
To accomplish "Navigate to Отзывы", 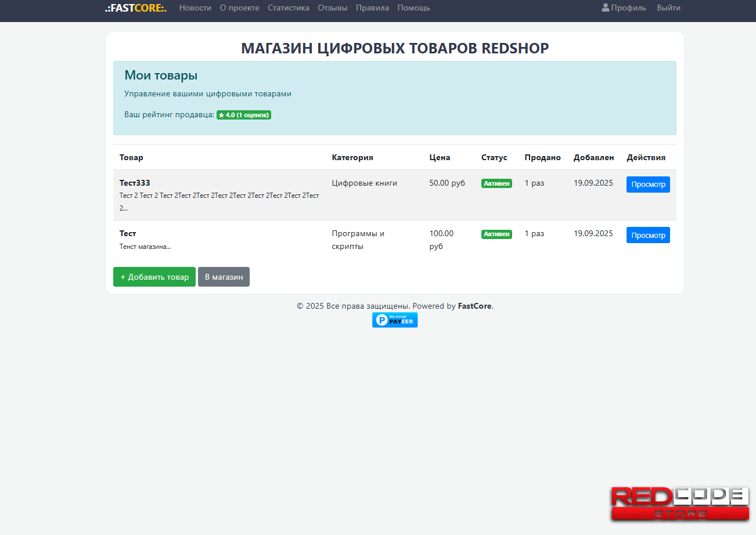I will point(333,8).
